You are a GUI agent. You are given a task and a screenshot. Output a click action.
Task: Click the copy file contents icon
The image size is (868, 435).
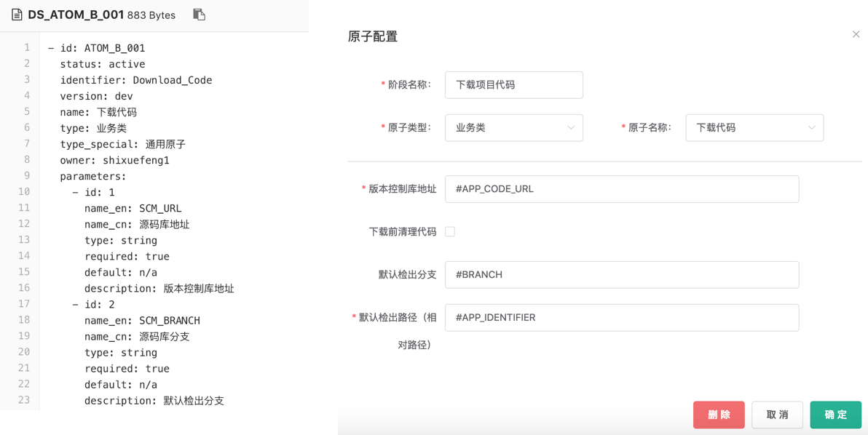coord(199,15)
